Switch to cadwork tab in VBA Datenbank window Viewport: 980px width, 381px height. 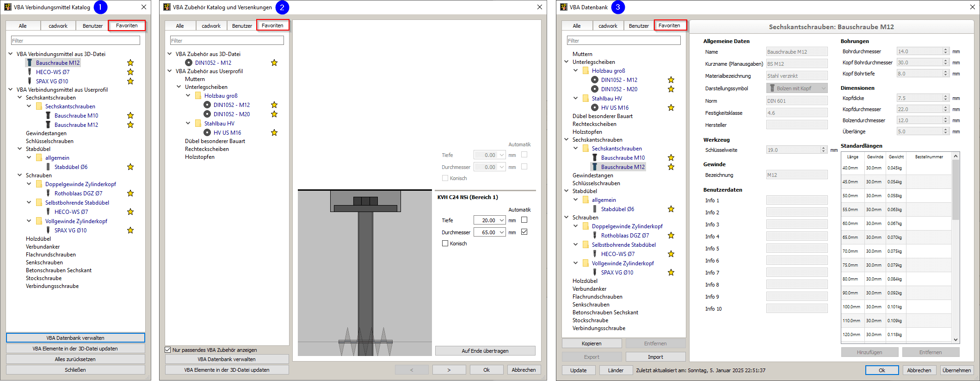608,26
